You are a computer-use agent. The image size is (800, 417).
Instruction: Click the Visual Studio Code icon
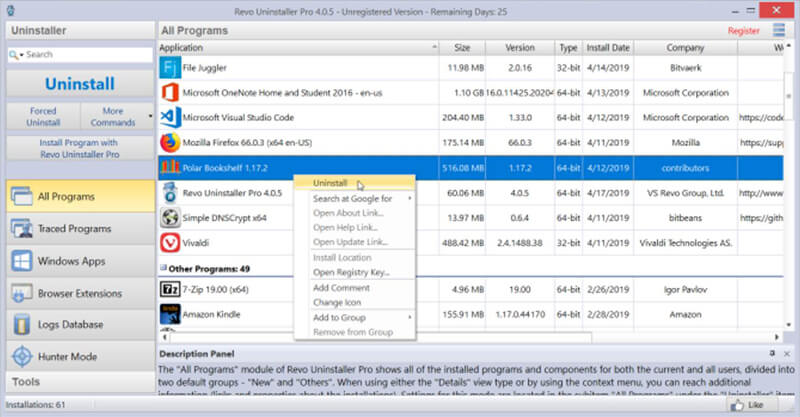(170, 117)
